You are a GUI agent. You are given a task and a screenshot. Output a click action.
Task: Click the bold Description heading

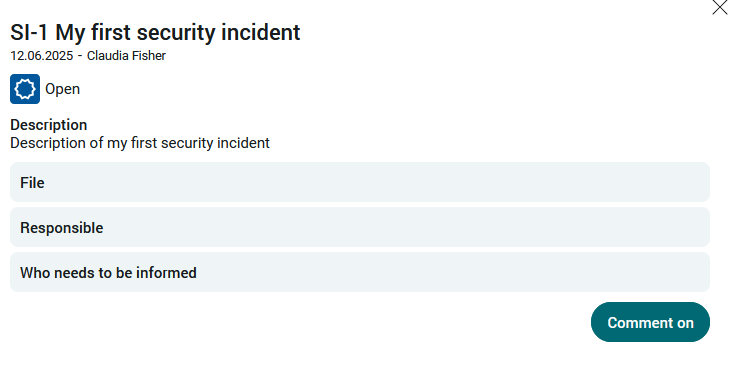(x=48, y=125)
